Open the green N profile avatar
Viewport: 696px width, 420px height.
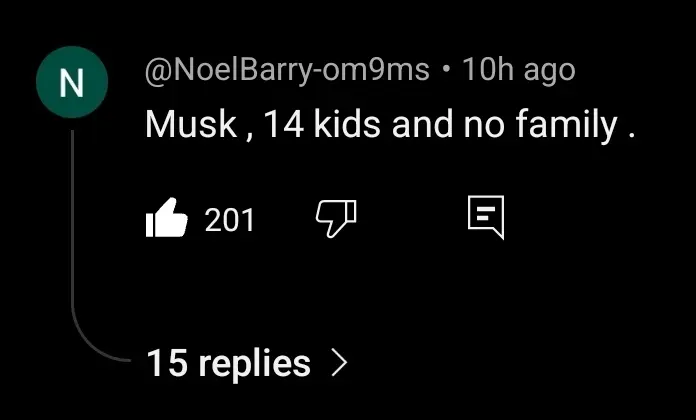(x=72, y=82)
